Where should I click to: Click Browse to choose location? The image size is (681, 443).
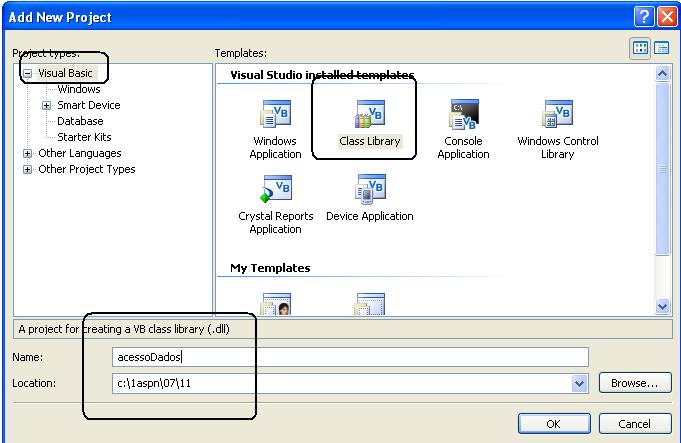635,383
